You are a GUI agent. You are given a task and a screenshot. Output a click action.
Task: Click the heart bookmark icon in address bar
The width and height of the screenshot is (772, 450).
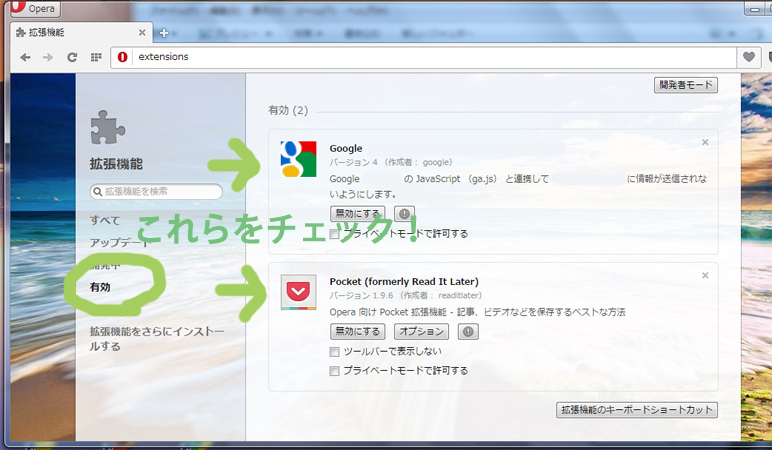point(748,57)
